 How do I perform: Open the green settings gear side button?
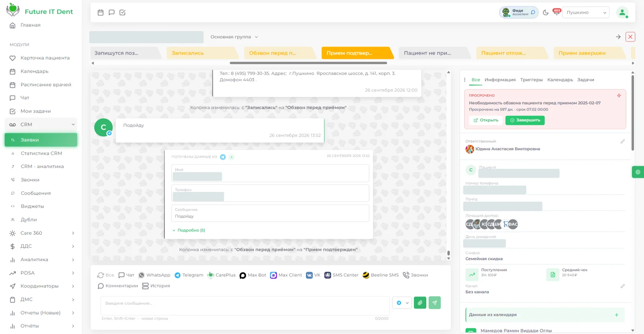[x=637, y=172]
